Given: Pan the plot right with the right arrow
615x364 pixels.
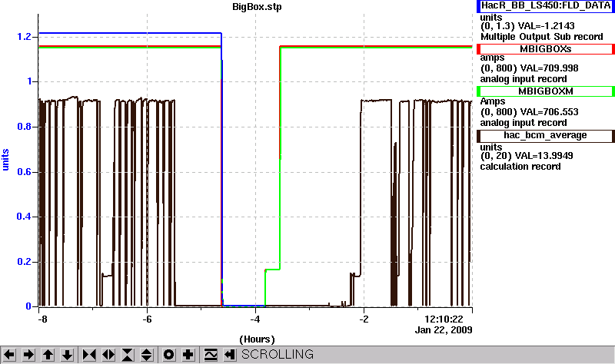Looking at the screenshot, I should (28, 355).
